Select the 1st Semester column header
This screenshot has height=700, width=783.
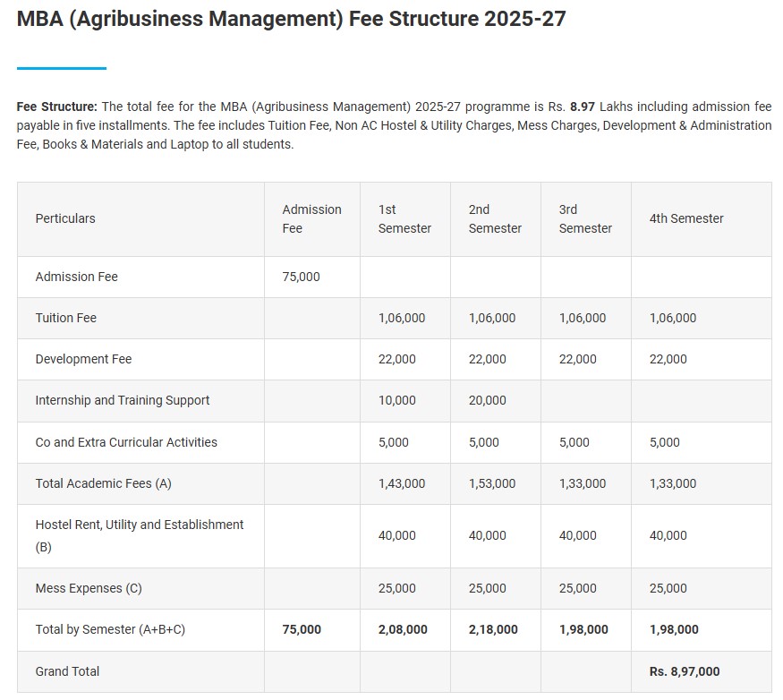click(404, 218)
